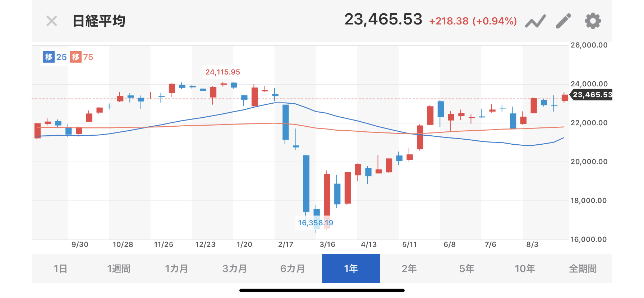Open the chart type line icon
The height and width of the screenshot is (298, 644).
pos(535,21)
